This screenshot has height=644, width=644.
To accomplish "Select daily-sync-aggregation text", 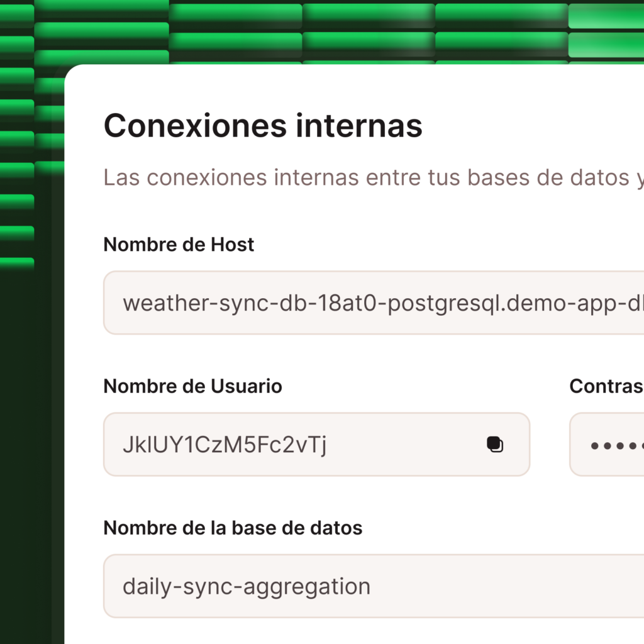I will click(x=246, y=586).
